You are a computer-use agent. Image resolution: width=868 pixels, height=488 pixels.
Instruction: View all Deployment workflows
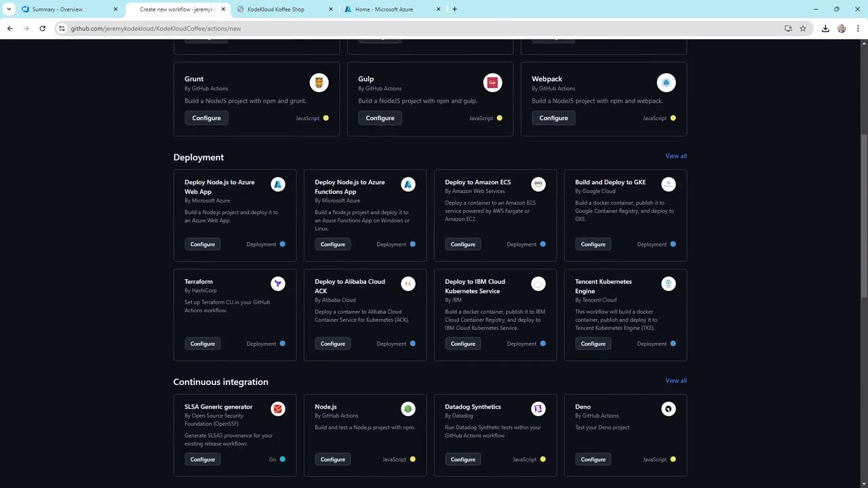click(x=675, y=156)
